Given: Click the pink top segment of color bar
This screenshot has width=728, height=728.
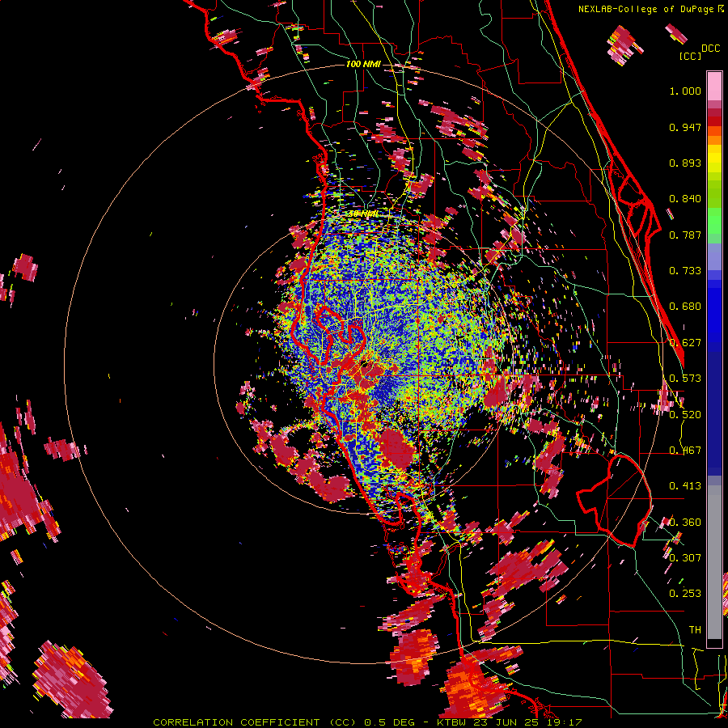Looking at the screenshot, I should click(x=714, y=86).
